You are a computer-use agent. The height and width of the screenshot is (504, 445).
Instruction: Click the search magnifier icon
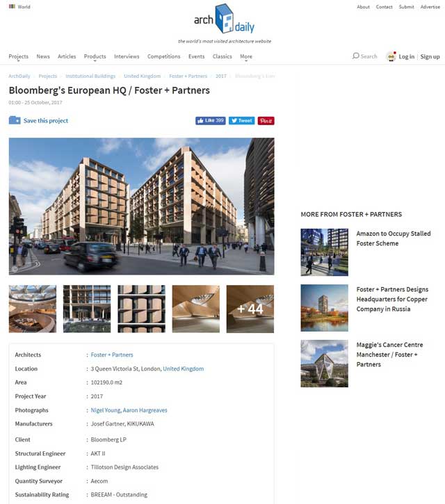355,56
